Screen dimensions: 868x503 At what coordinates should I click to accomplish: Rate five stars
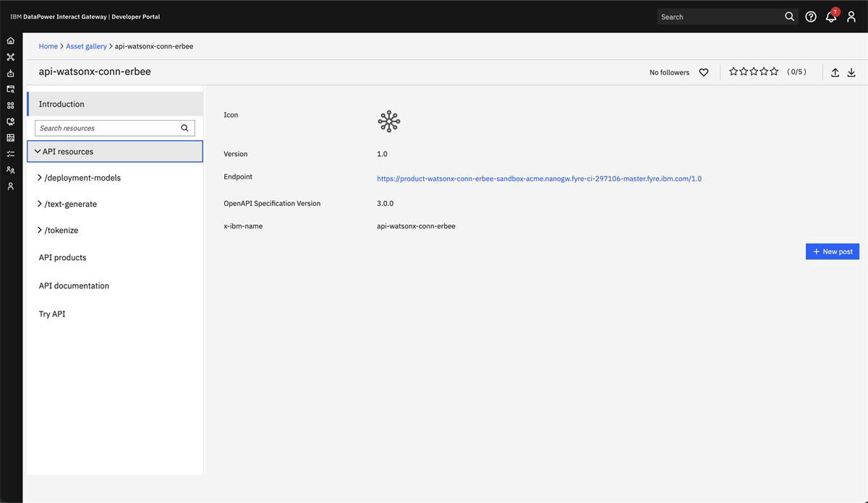tap(774, 72)
